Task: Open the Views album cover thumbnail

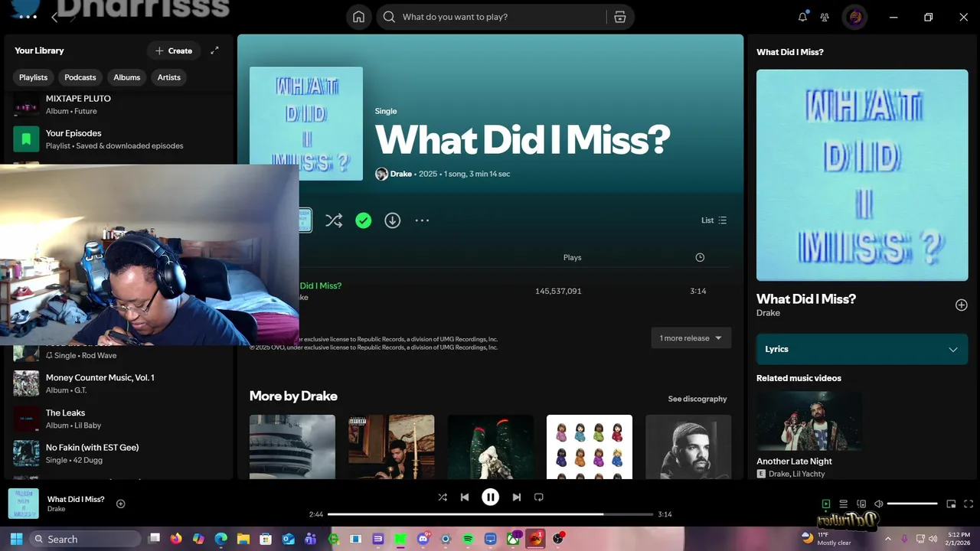Action: pos(292,447)
